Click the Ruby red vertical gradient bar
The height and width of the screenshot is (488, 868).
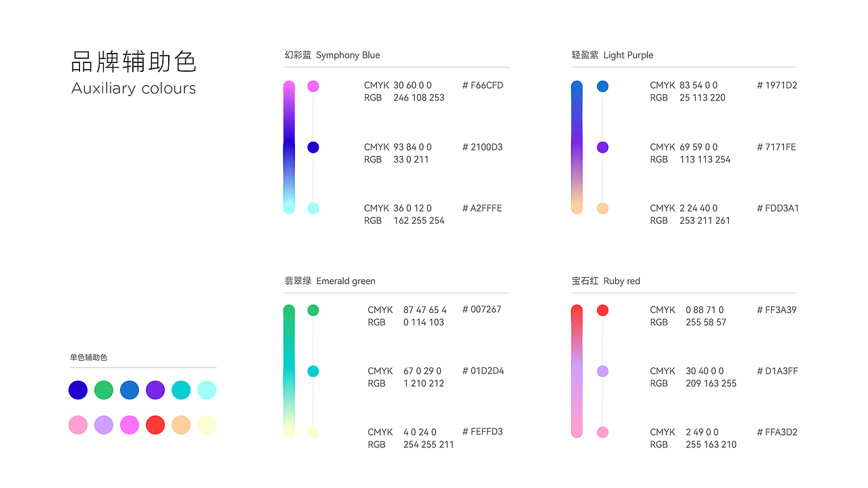coord(576,371)
